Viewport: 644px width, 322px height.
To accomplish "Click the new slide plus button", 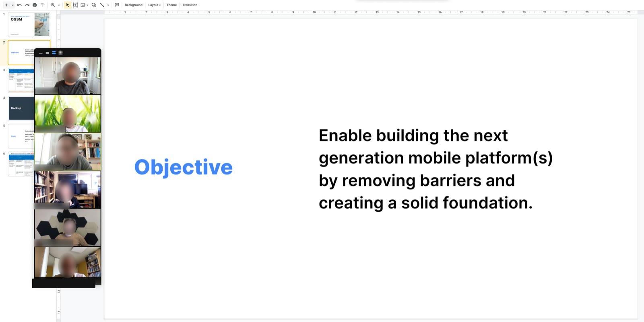I will (x=6, y=5).
